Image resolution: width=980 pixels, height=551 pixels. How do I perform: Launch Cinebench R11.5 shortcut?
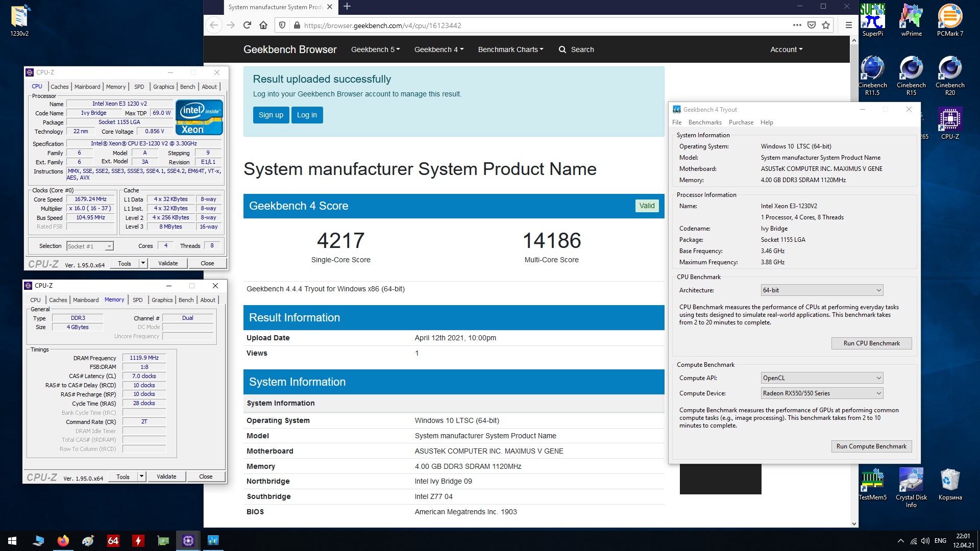pyautogui.click(x=872, y=76)
